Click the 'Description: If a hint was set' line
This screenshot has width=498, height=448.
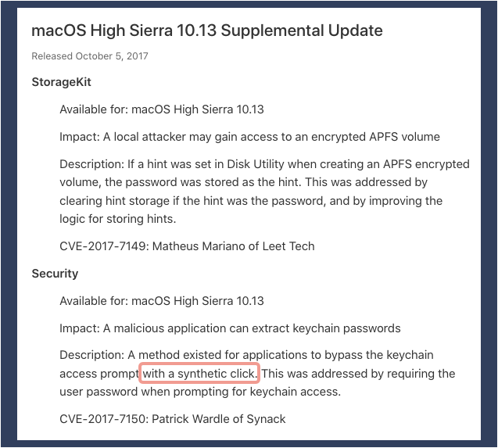coord(264,164)
